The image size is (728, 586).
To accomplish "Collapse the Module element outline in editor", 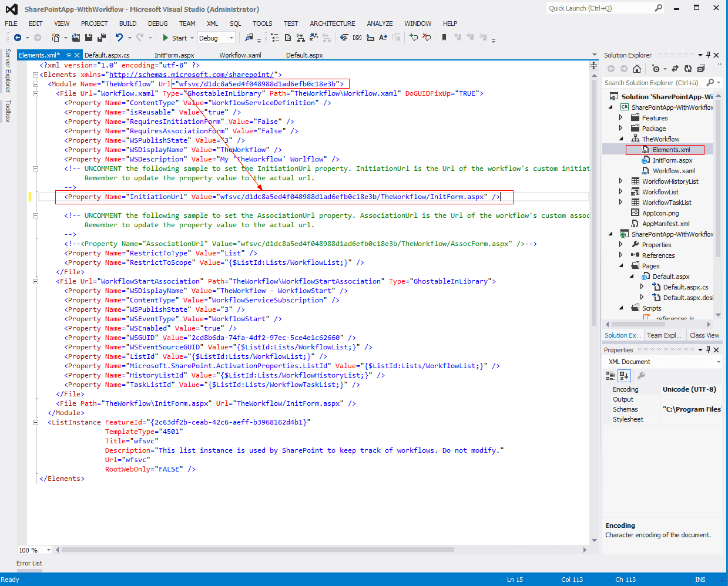I will 35,84.
